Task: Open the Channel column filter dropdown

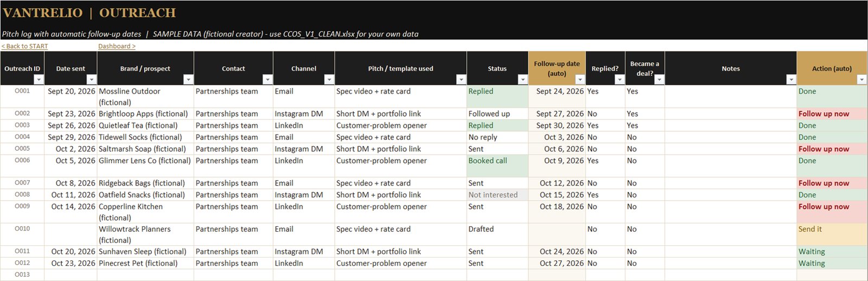Action: (329, 80)
